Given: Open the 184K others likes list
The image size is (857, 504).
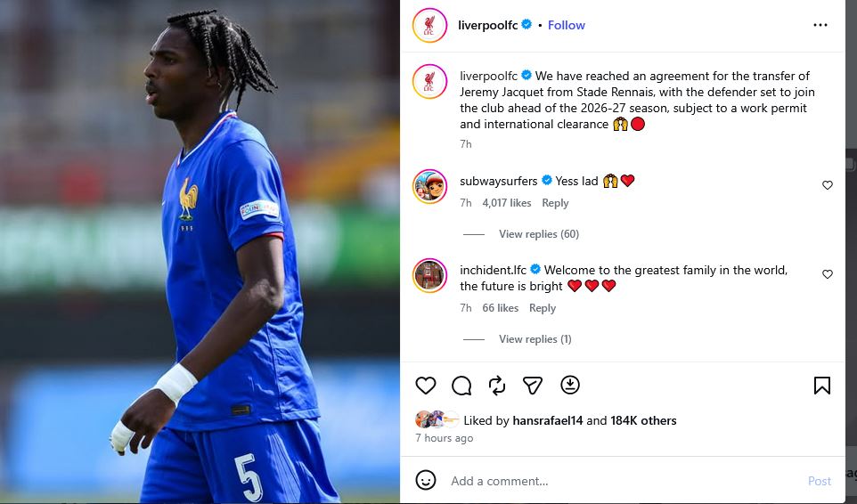Looking at the screenshot, I should (x=643, y=420).
